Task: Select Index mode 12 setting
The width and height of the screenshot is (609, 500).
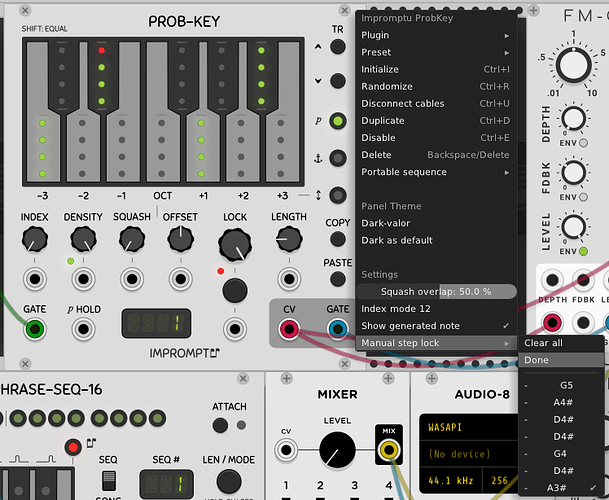Action: (436, 308)
